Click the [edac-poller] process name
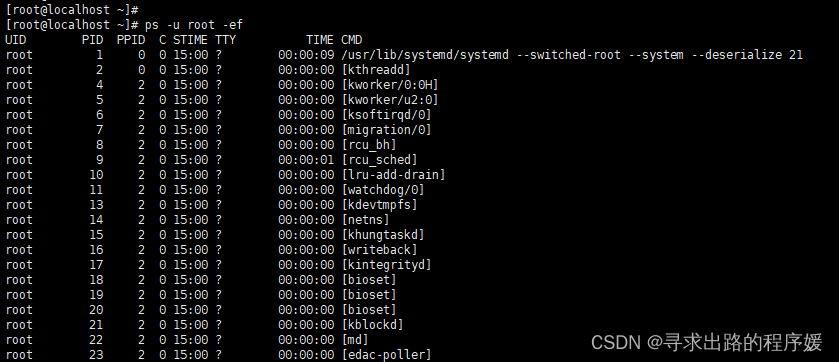This screenshot has width=839, height=362. [386, 354]
